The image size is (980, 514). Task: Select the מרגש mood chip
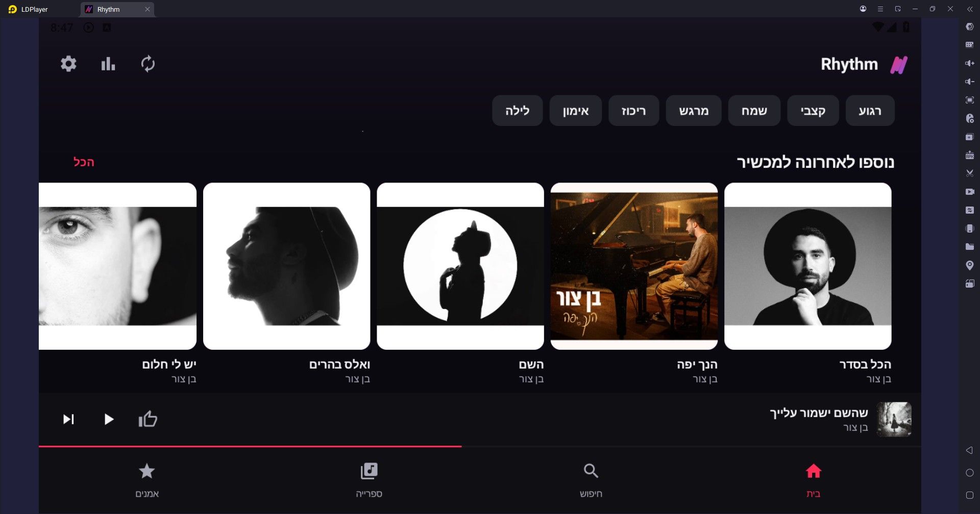(694, 111)
